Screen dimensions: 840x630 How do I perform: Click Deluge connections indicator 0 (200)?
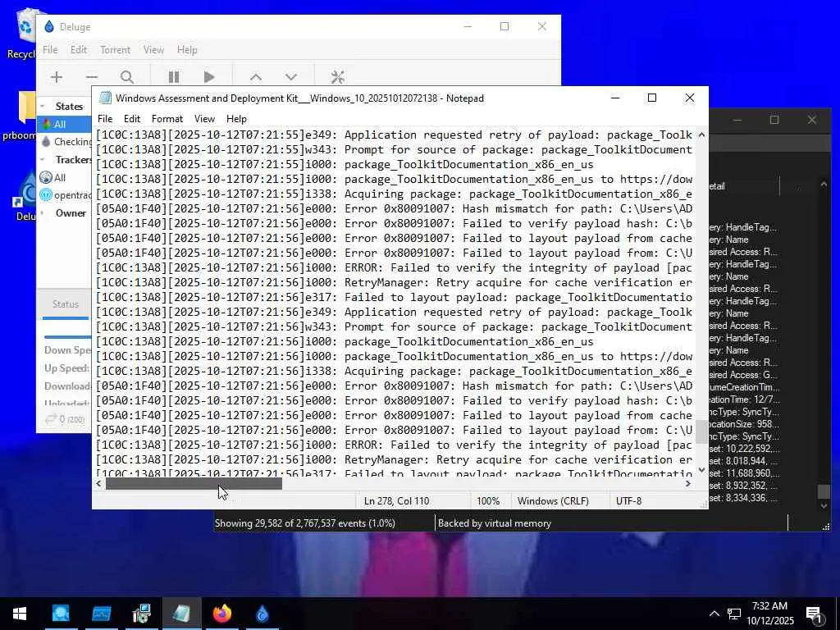[66, 419]
